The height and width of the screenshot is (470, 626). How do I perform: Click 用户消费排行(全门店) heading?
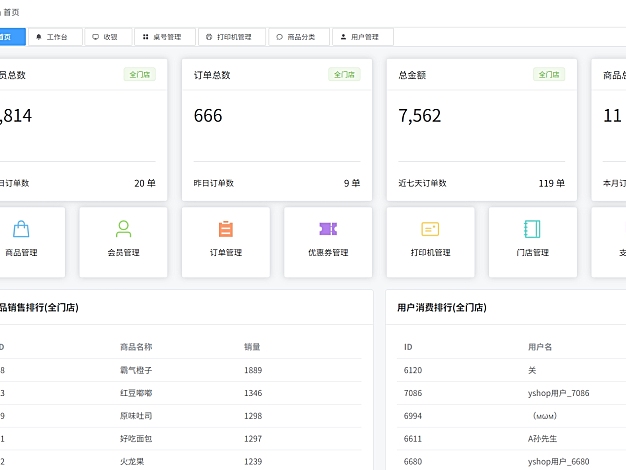(x=442, y=307)
